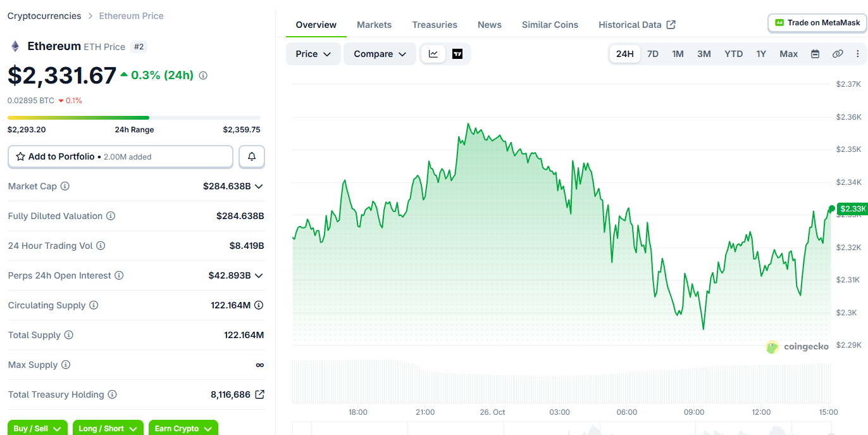
Task: Select the 24H time range
Action: tap(624, 54)
